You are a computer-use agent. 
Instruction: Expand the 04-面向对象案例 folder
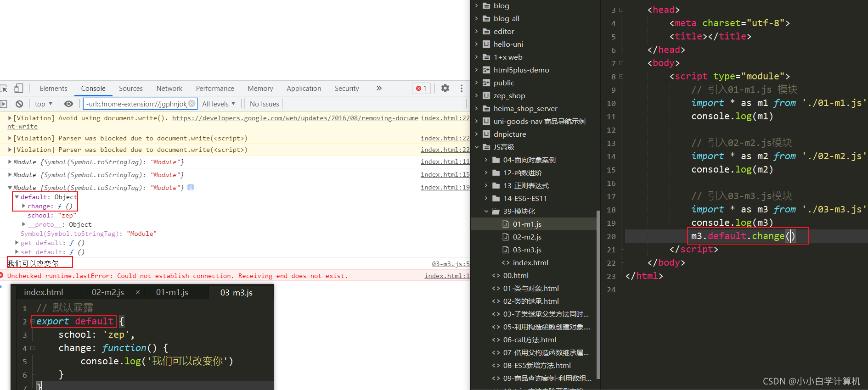tap(486, 160)
